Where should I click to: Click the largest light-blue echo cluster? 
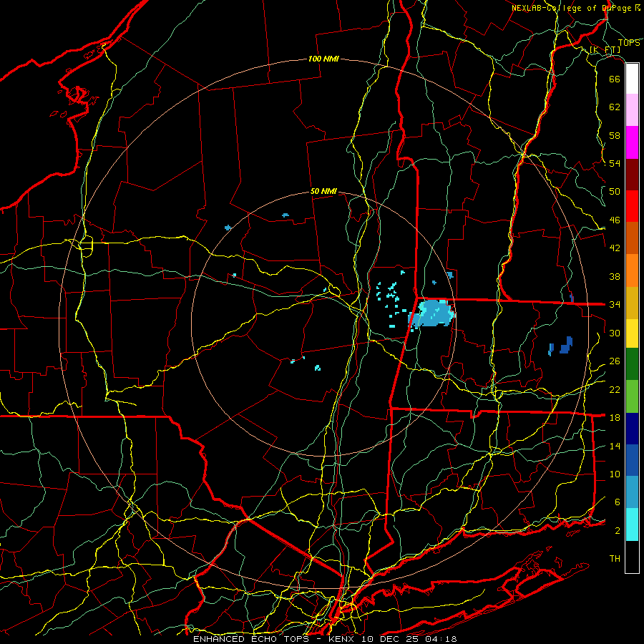pos(432,314)
